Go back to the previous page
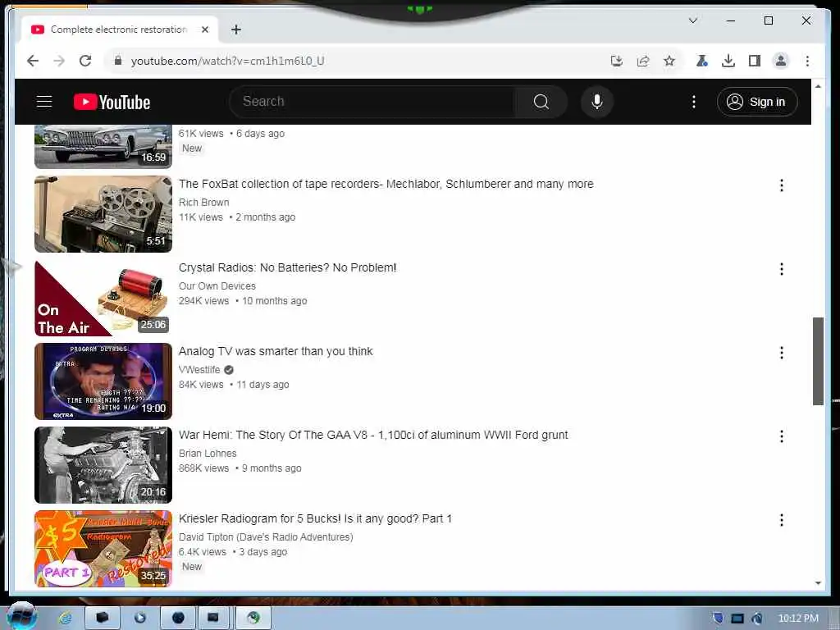This screenshot has width=840, height=630. [33, 61]
